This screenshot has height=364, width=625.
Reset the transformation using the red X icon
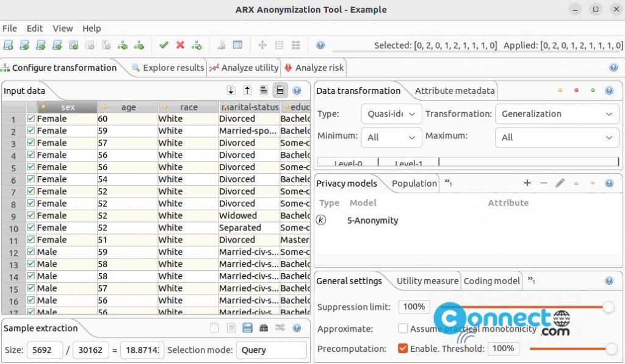(x=179, y=45)
